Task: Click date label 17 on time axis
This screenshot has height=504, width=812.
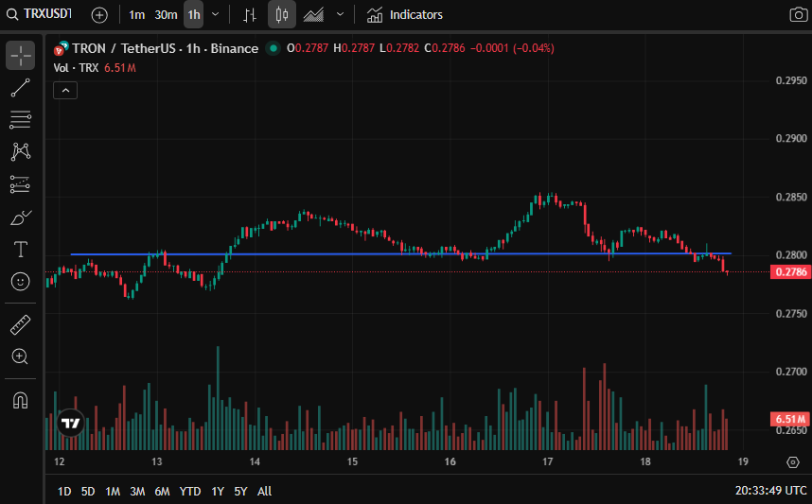Action: [x=547, y=461]
